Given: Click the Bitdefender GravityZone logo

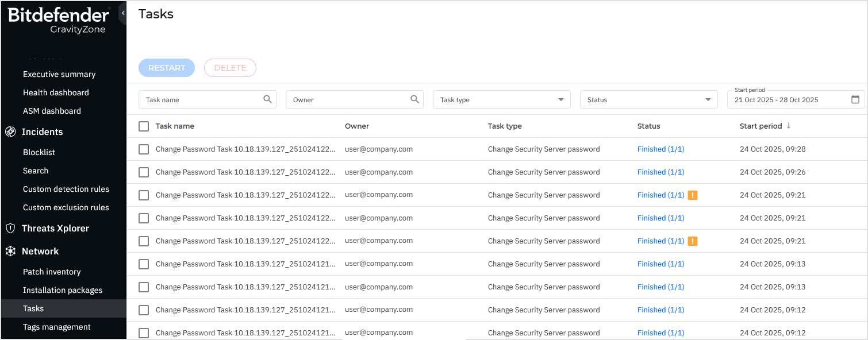Looking at the screenshot, I should pos(57,20).
